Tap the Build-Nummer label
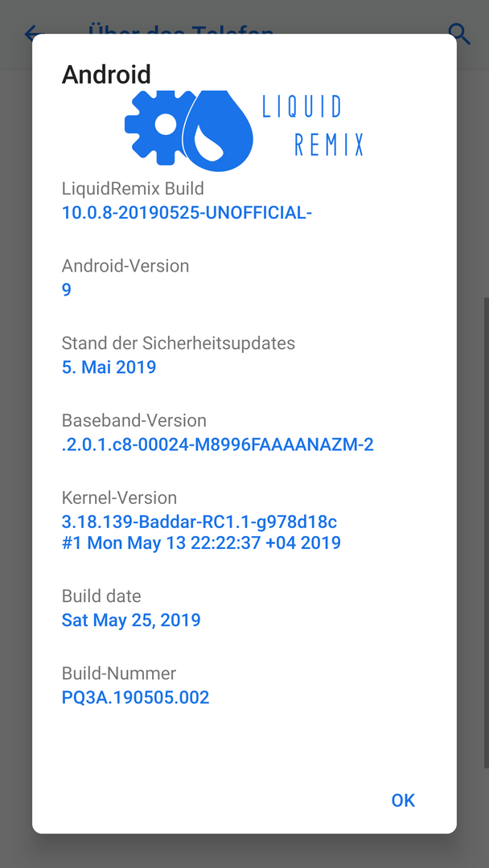The width and height of the screenshot is (489, 868). point(119,674)
